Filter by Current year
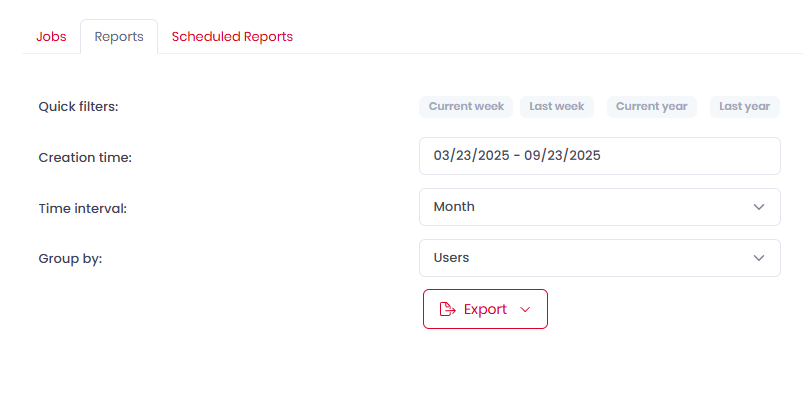803x402 pixels. coord(651,106)
